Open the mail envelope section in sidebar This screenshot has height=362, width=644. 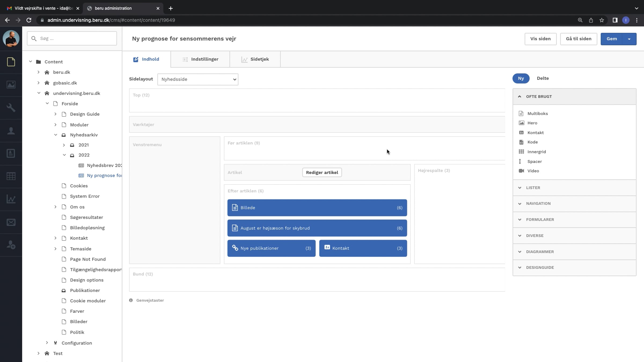(11, 222)
